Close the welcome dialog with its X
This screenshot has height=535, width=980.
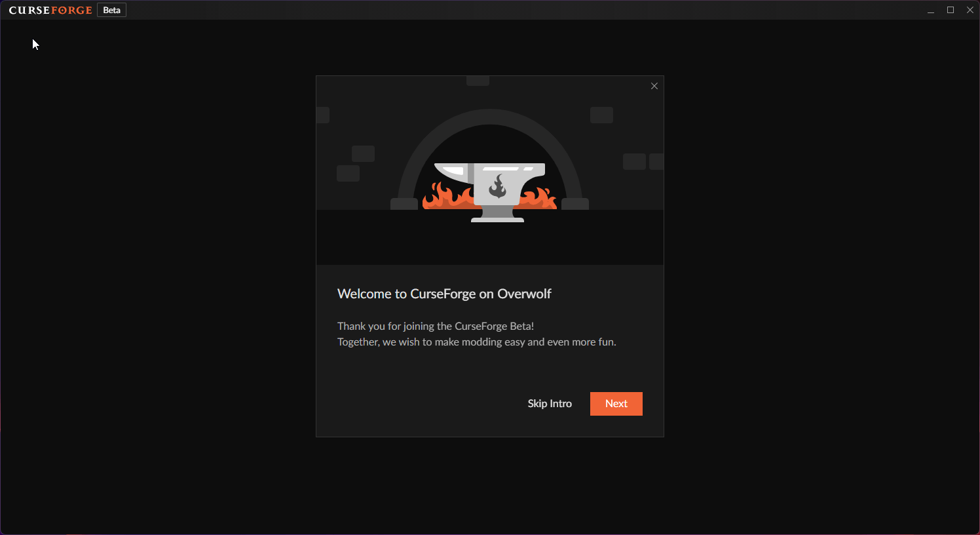point(654,86)
